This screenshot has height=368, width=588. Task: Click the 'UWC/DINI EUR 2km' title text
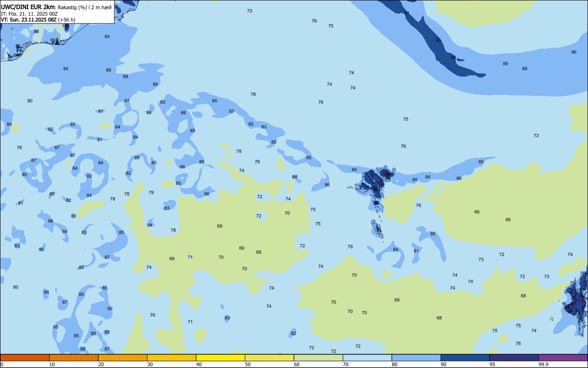(x=28, y=7)
